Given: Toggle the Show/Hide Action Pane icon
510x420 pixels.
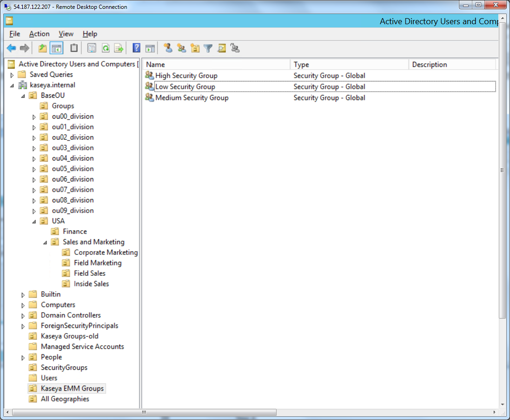Looking at the screenshot, I should coord(150,48).
